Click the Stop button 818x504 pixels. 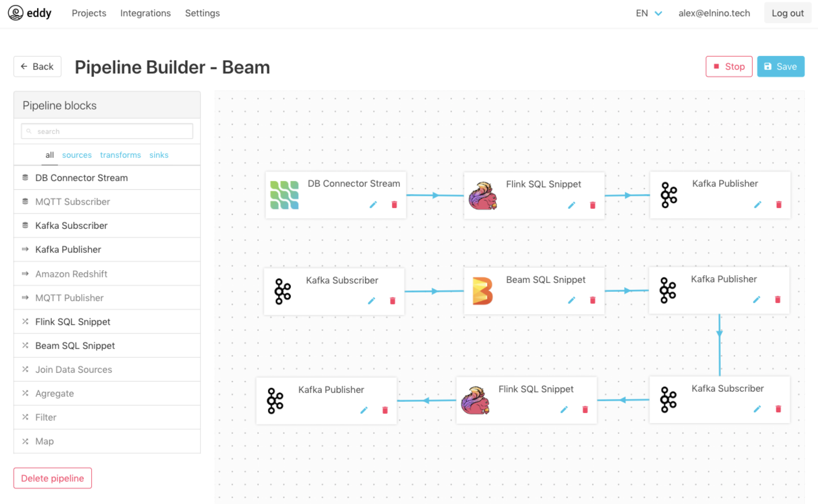click(x=728, y=66)
